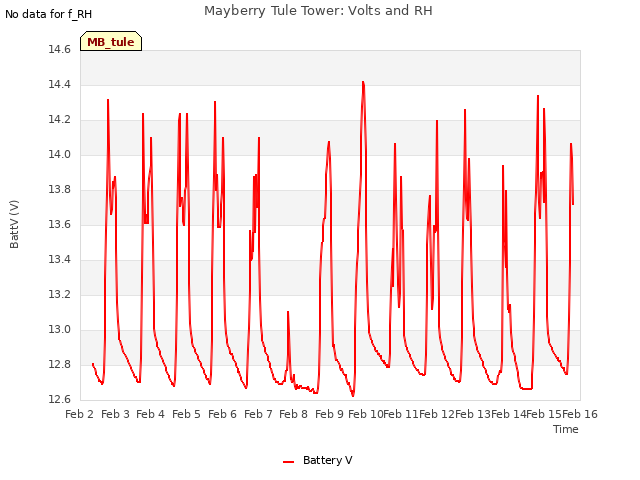Image resolution: width=640 pixels, height=480 pixels.
Task: Click the Battery V legend label
Action: (327, 460)
